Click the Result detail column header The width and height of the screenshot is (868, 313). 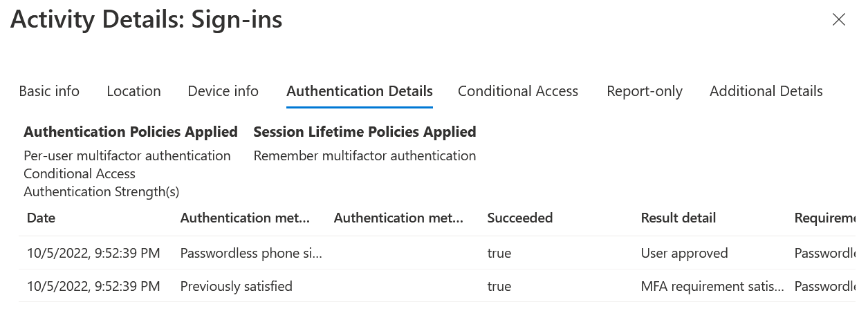[x=678, y=218]
